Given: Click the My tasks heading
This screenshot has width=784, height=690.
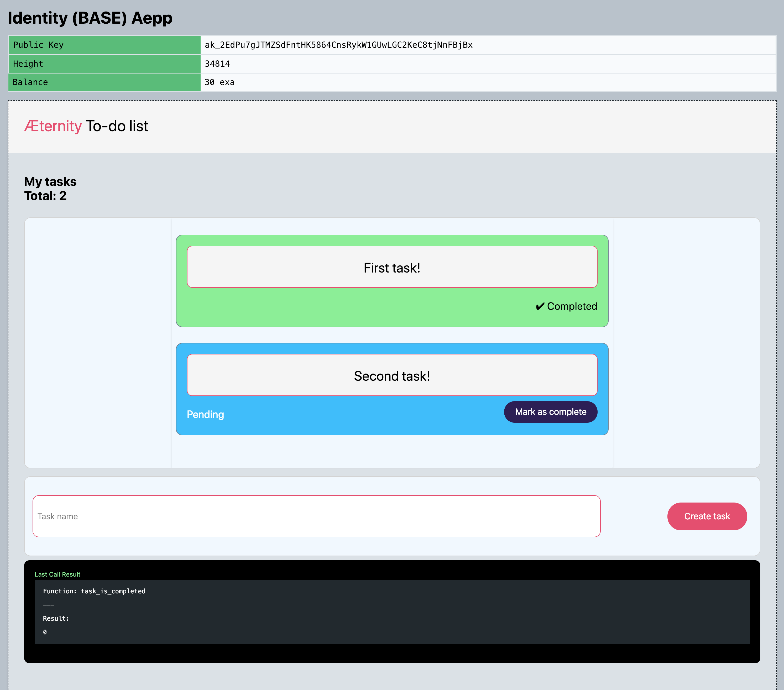Looking at the screenshot, I should point(50,181).
